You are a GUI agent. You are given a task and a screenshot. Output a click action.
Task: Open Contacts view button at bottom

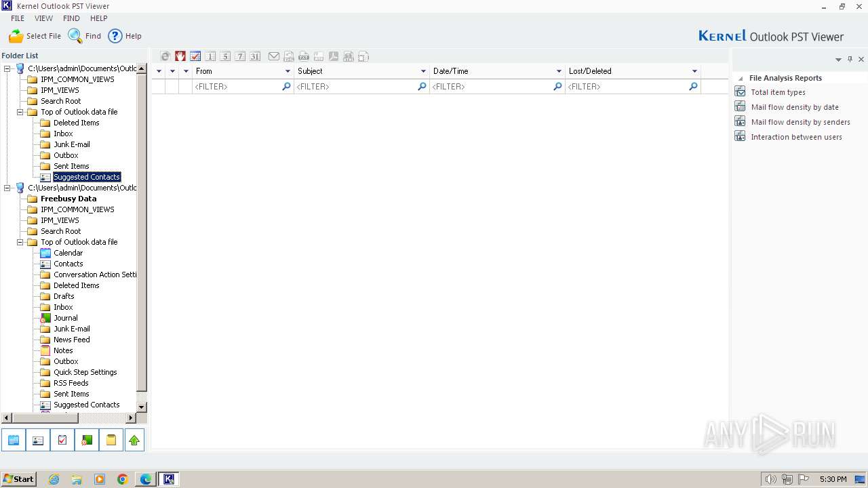pos(38,440)
